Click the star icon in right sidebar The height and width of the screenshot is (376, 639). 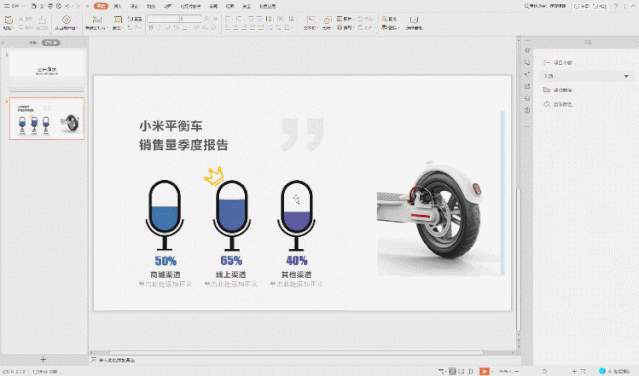(x=527, y=51)
